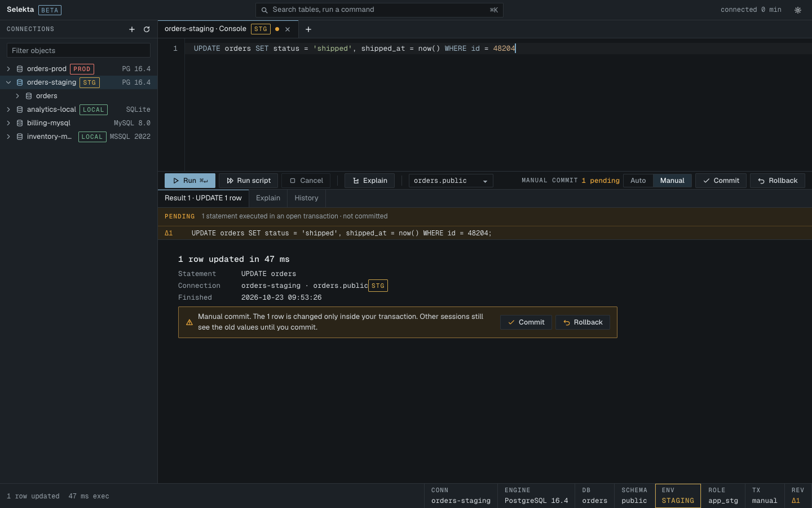
Task: Expand the inventory connection
Action: [8, 137]
